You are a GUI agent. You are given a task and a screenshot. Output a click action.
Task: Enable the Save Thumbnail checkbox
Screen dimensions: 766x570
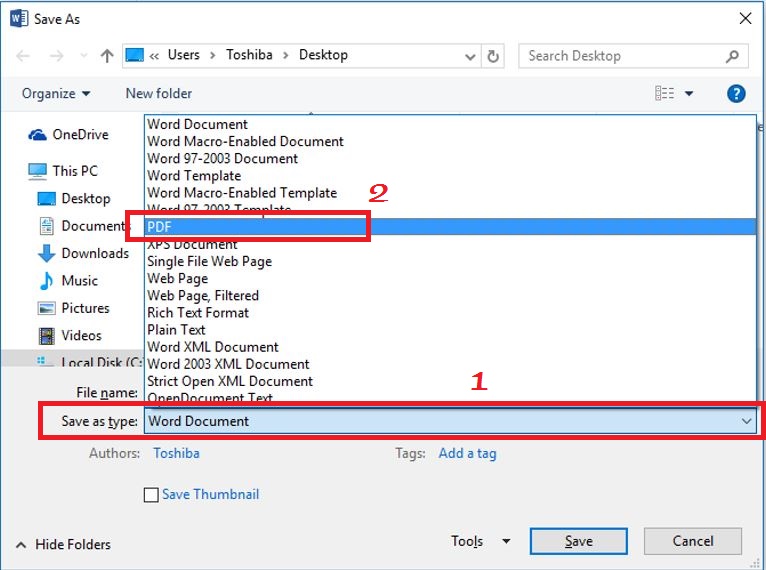point(151,495)
